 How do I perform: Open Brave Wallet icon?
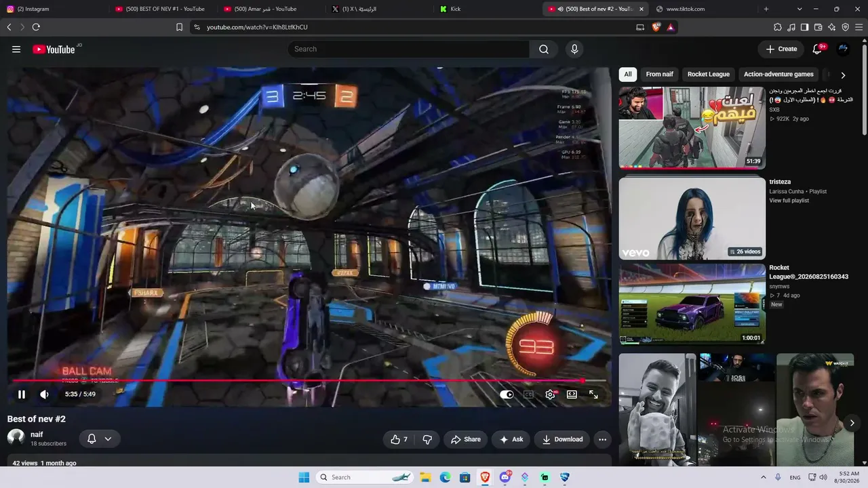[818, 27]
